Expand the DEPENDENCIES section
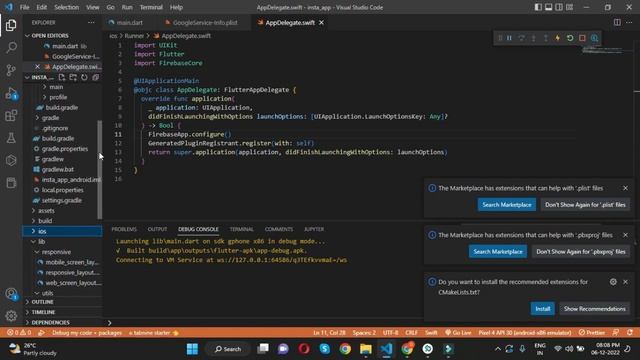Viewport: 640px width, 360px height. coord(62,322)
